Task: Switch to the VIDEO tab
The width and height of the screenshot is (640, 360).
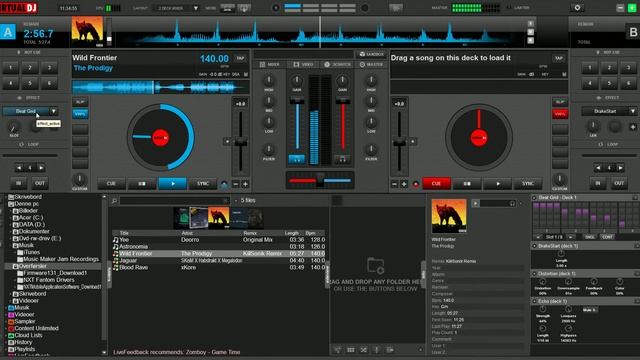Action: (303, 64)
